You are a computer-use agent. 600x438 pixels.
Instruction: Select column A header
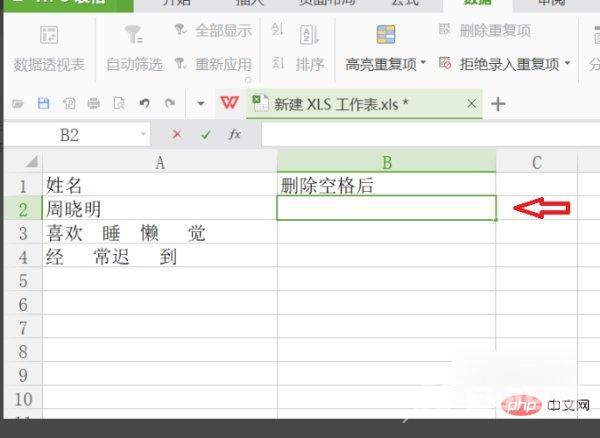click(x=160, y=162)
